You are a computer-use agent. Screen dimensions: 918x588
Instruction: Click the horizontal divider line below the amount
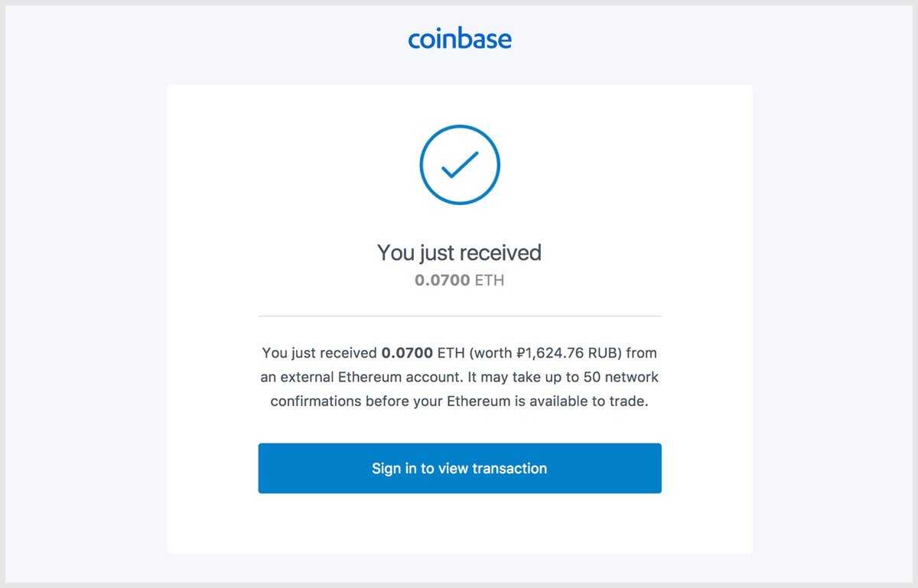pos(460,316)
